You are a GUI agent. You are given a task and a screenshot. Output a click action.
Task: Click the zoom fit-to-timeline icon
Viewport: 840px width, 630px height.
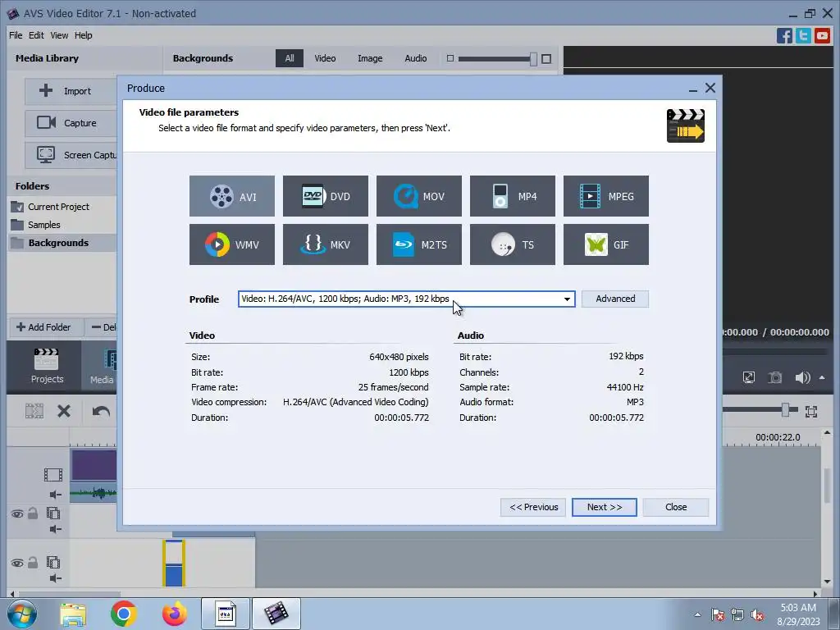[811, 412]
